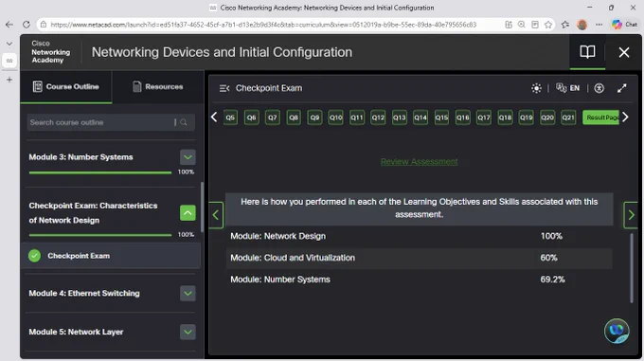Open the Review Assessment link
Viewport: 644px width, 361px height.
click(x=419, y=162)
